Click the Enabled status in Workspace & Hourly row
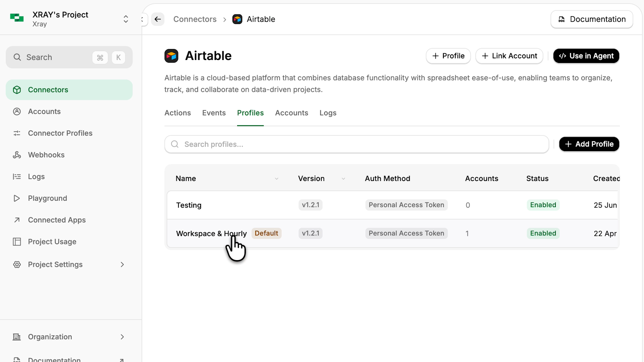The height and width of the screenshot is (362, 644). tap(543, 233)
